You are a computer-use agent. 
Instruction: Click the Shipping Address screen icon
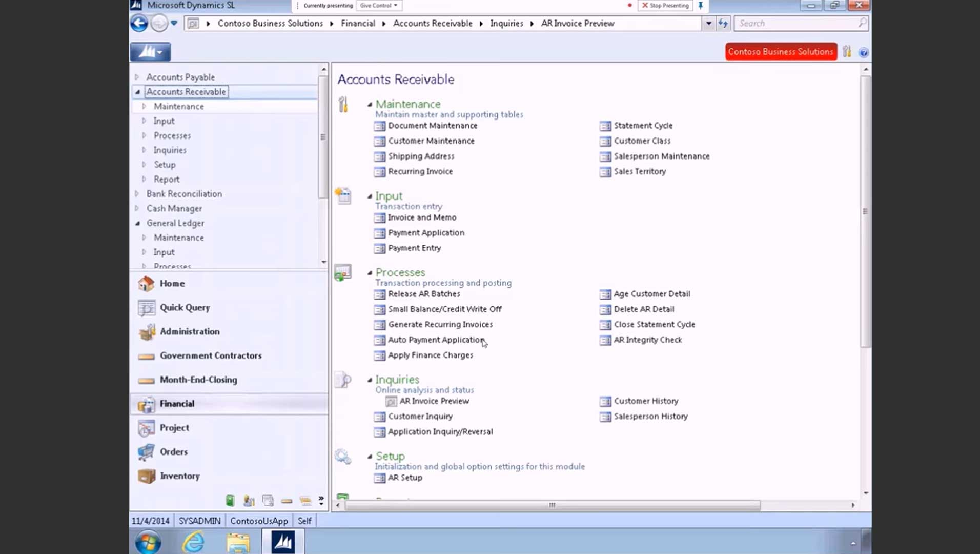point(379,156)
